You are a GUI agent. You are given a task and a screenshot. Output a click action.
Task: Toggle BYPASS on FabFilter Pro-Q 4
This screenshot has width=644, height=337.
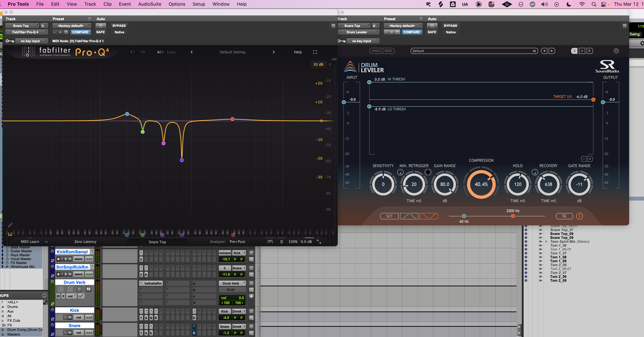pyautogui.click(x=119, y=26)
